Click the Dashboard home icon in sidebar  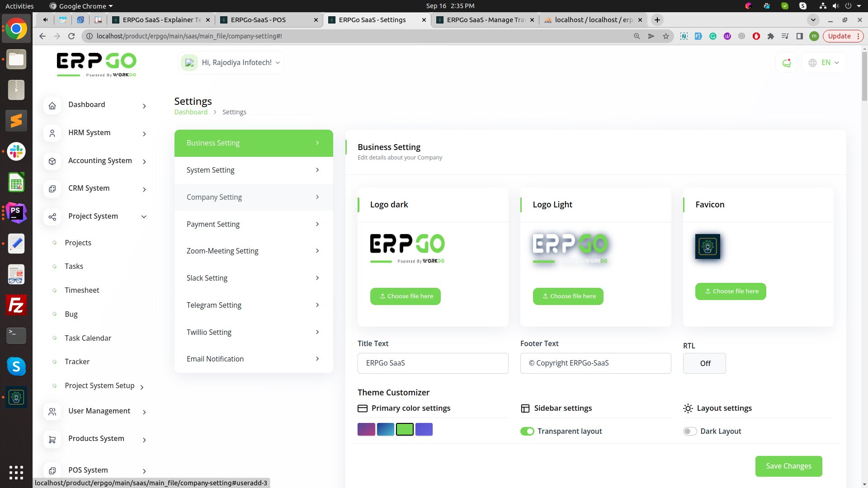pyautogui.click(x=52, y=106)
